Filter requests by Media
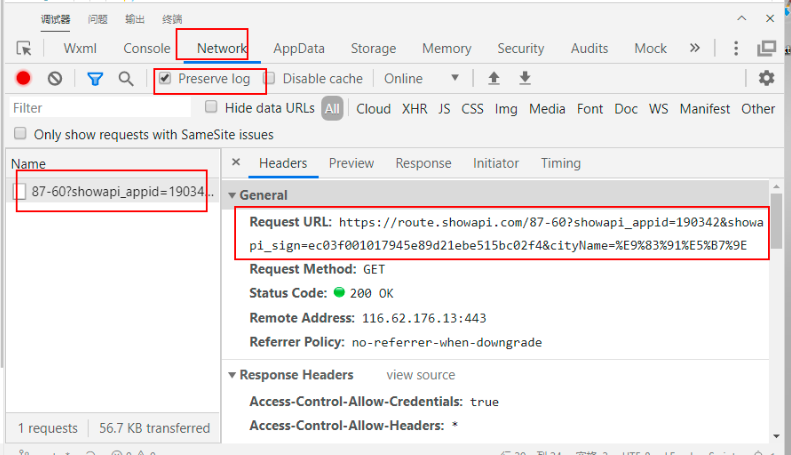This screenshot has height=455, width=791. click(547, 109)
